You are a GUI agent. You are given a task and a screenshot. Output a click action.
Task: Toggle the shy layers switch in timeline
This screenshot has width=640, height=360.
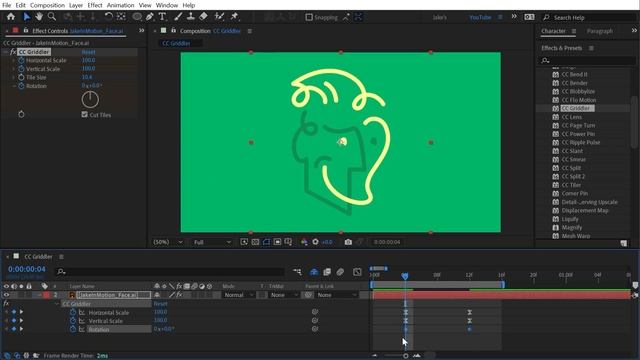point(313,271)
